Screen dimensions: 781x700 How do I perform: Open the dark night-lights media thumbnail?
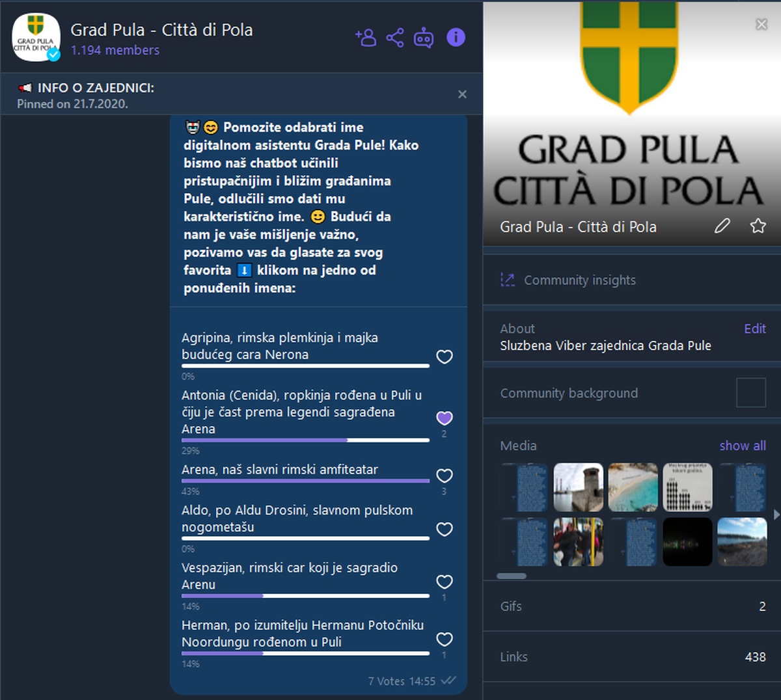688,542
